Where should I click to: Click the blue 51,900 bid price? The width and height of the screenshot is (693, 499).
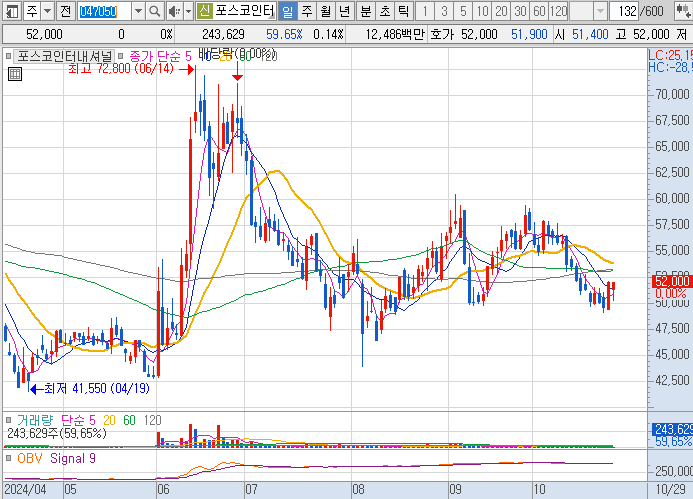click(x=529, y=34)
